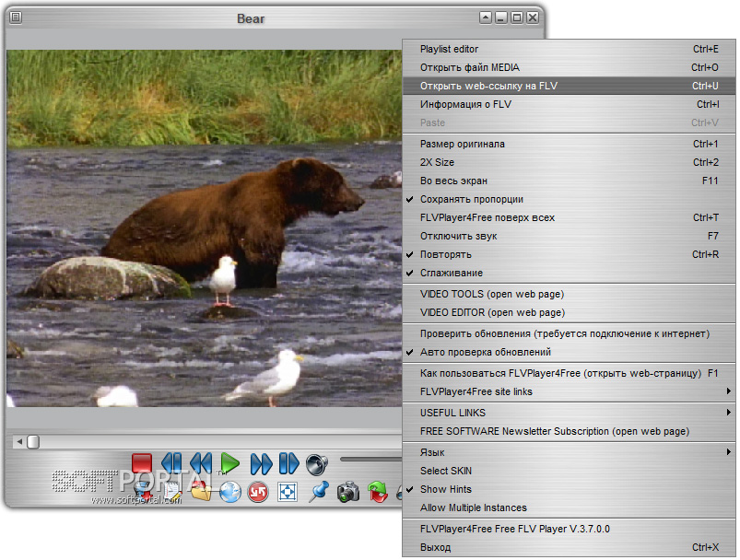740x560 pixels.
Task: Click 'FLVPlayer4Free Free FLV Player V.3.7.0.0'
Action: [569, 530]
